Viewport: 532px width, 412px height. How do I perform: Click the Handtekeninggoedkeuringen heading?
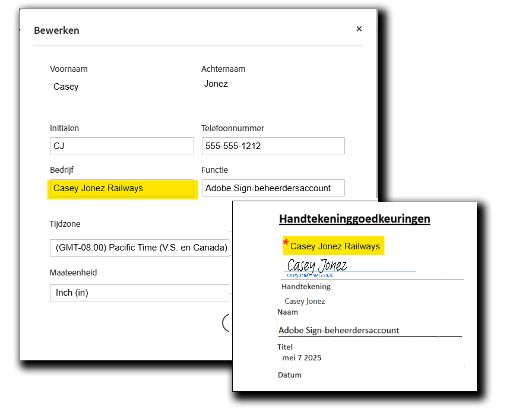click(x=354, y=218)
